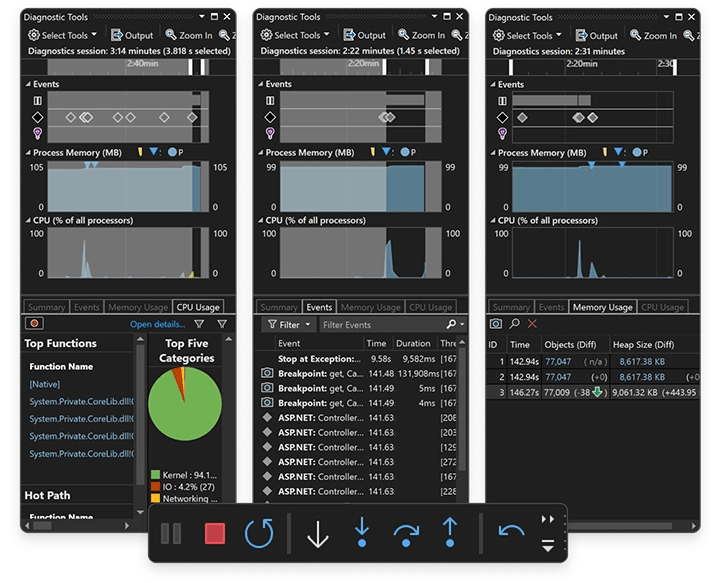Viewport: 725px width, 583px height.
Task: Open Select Tools in left Diagnostic Tools window
Action: point(62,35)
